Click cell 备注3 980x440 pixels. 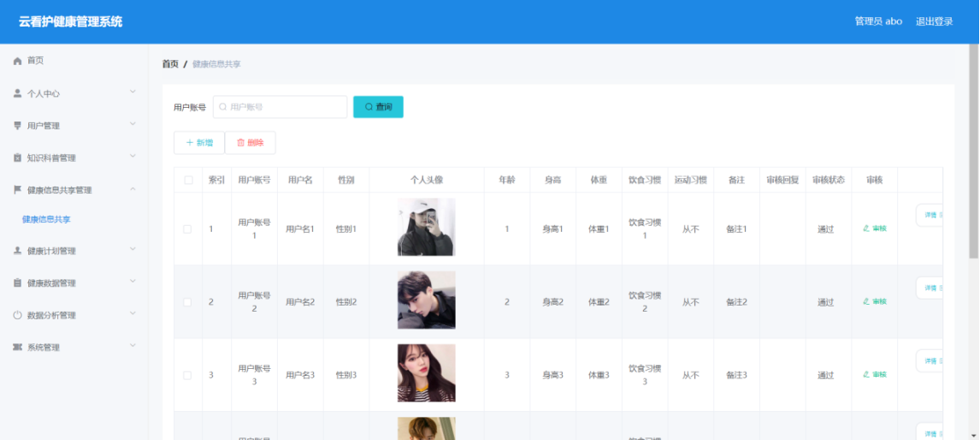click(737, 376)
